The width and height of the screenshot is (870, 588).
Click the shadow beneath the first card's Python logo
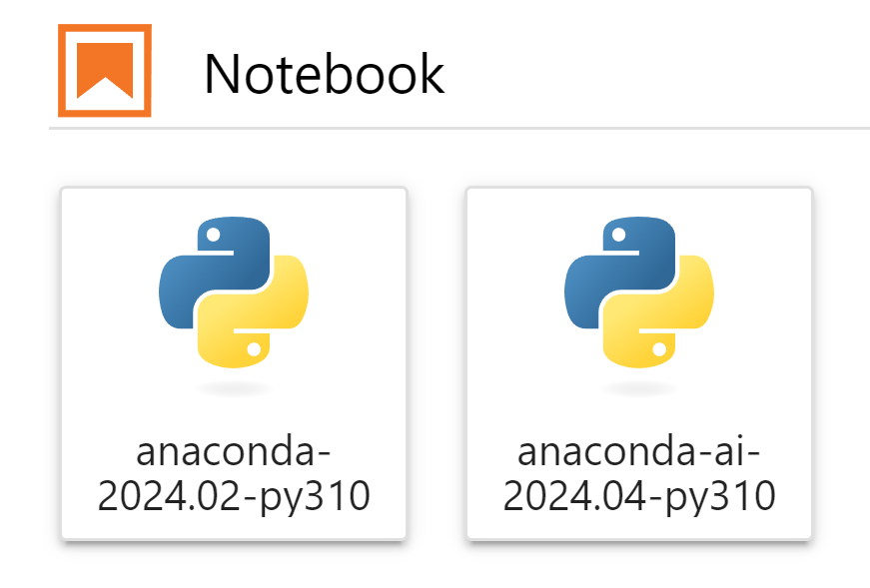pyautogui.click(x=234, y=389)
